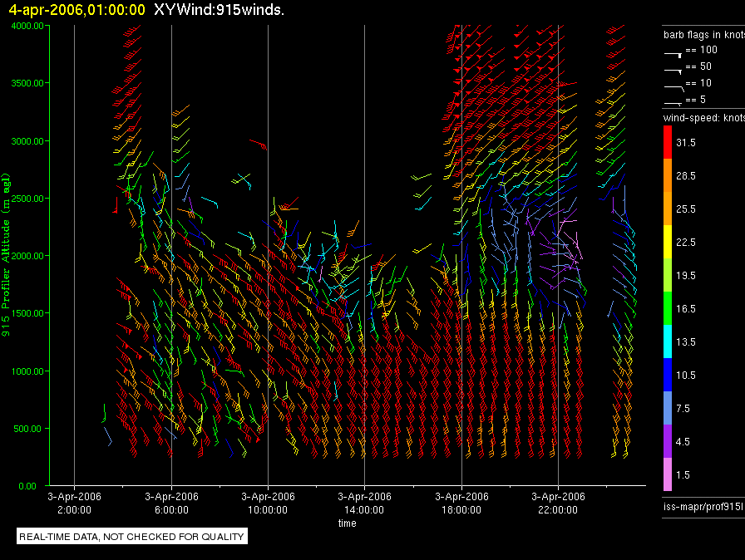Click the 3-Apr-2006 2:00:00 time label

74,503
